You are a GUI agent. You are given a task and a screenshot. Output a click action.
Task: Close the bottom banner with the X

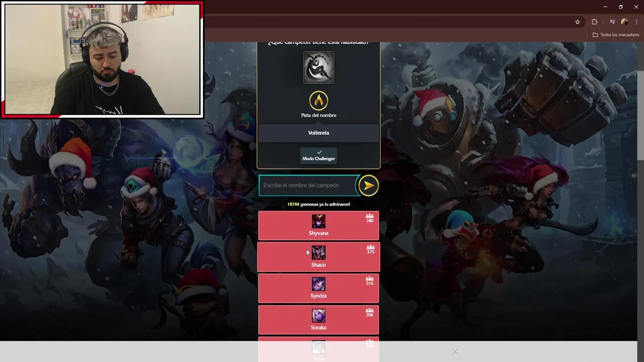click(x=455, y=351)
